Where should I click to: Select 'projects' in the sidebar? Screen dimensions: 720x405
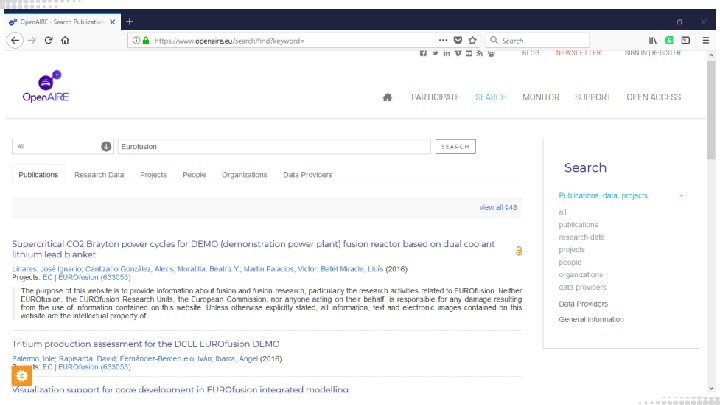pos(571,250)
